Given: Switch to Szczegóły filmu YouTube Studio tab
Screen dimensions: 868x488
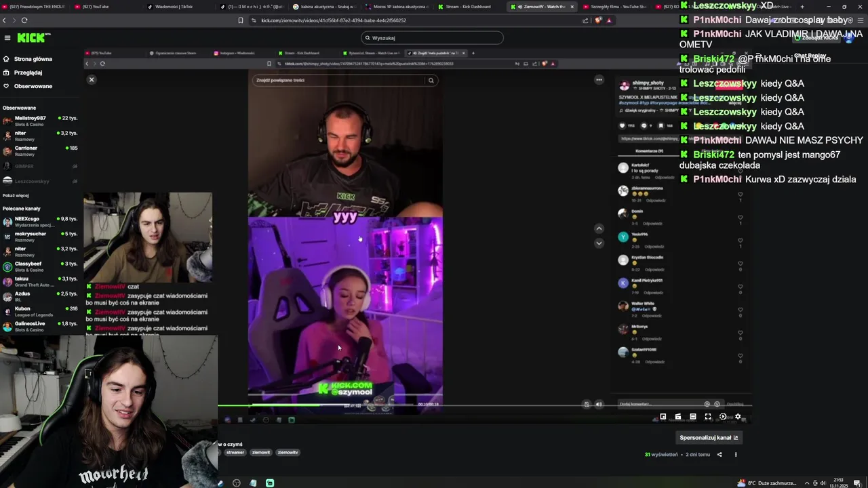Looking at the screenshot, I should [614, 6].
